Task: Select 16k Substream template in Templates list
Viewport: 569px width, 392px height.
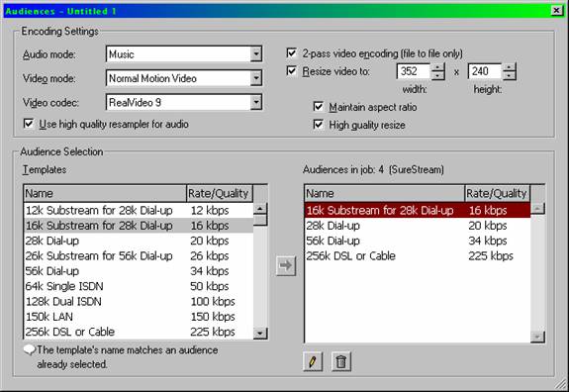Action: 139,226
